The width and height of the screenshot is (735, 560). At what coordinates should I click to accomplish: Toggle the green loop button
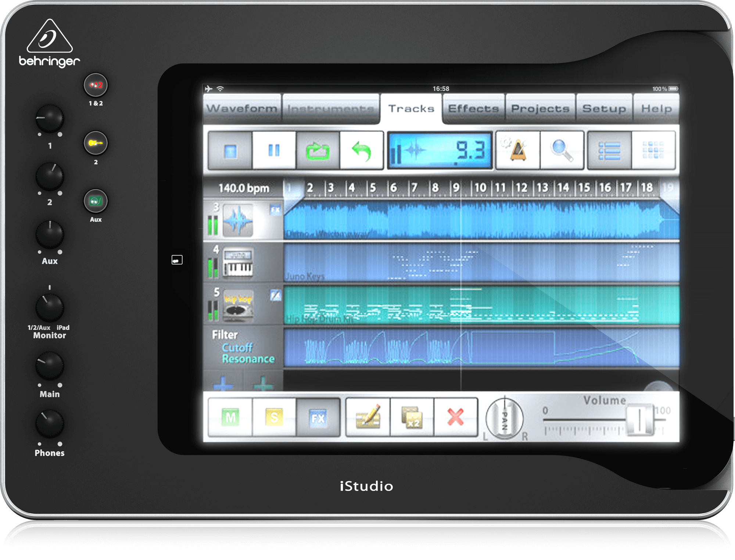[318, 151]
